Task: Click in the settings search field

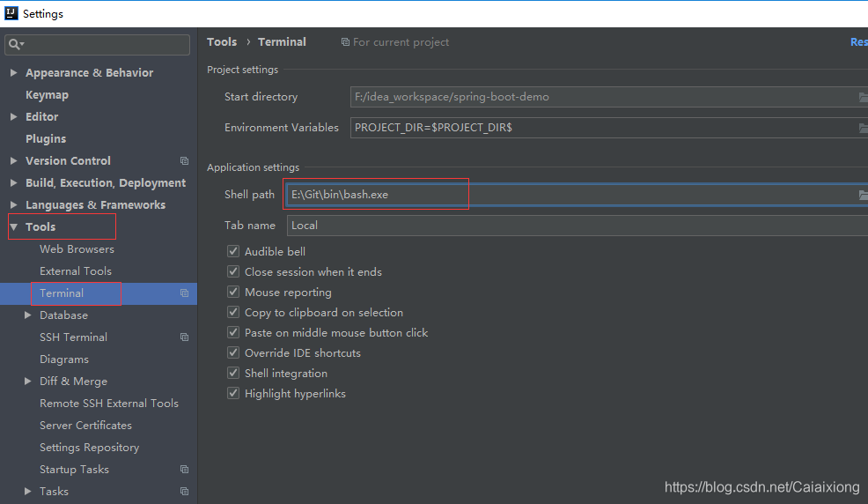Action: [x=98, y=44]
